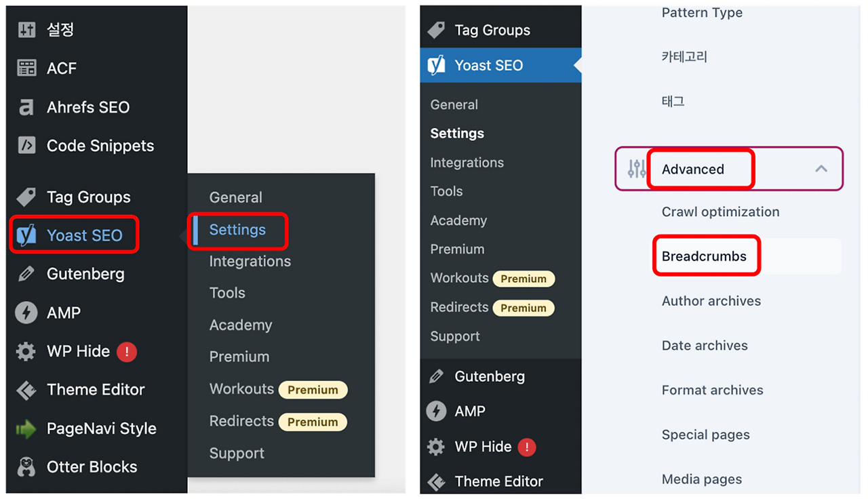
Task: Click the Yoast SEO logo icon in left panel
Action: point(26,235)
